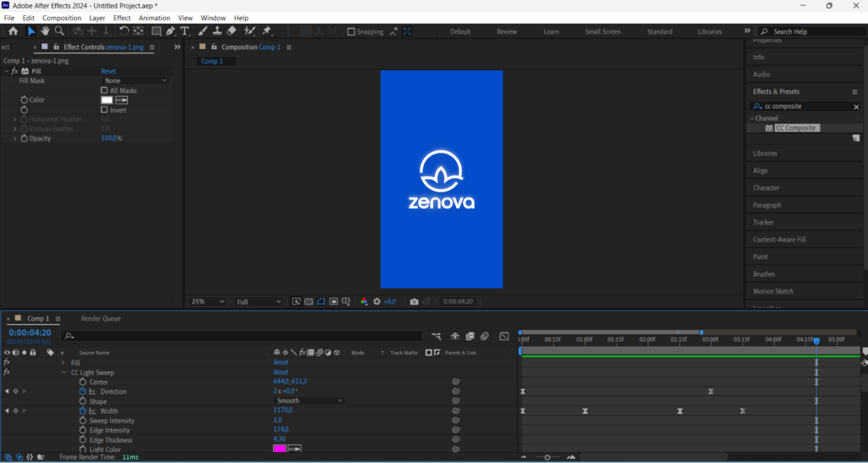
Task: Select the Clone Stamp tool
Action: [x=218, y=31]
